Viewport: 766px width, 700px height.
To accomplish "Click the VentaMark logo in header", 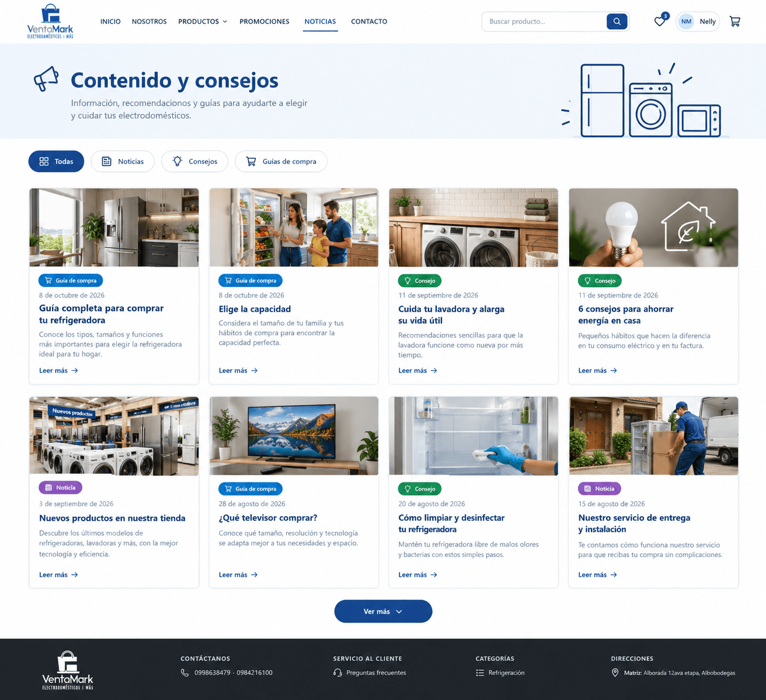I will tap(50, 22).
